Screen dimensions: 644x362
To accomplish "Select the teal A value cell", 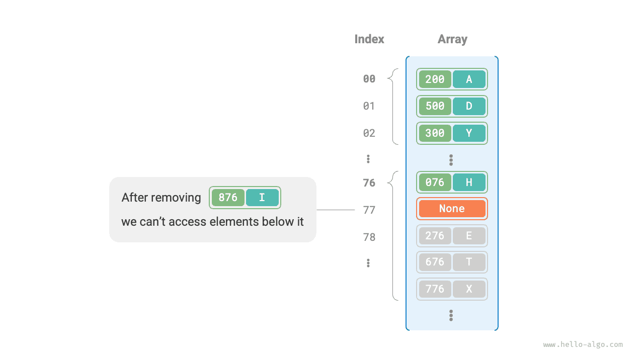I will pos(469,79).
